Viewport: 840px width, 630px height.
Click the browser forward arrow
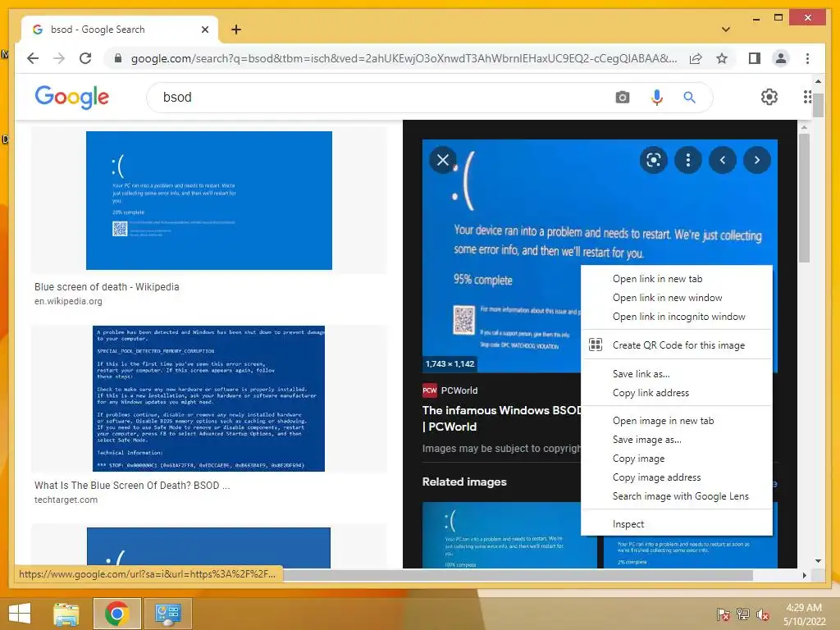coord(59,58)
